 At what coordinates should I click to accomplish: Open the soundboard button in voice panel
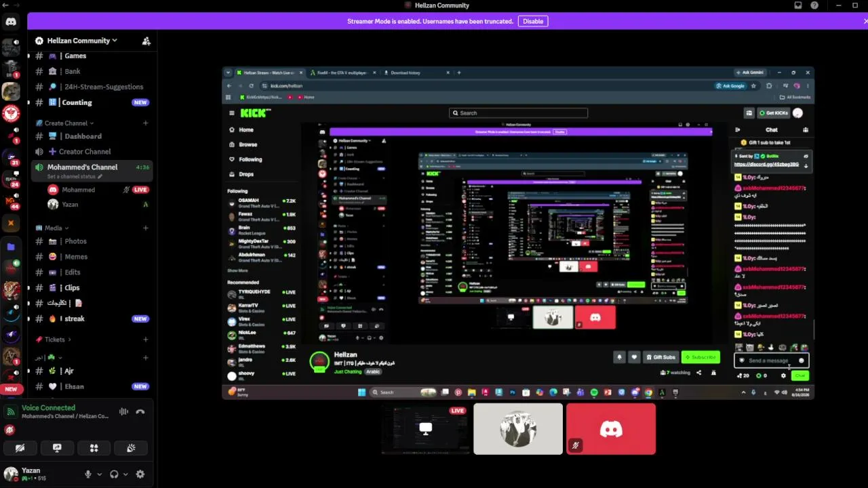(131, 448)
